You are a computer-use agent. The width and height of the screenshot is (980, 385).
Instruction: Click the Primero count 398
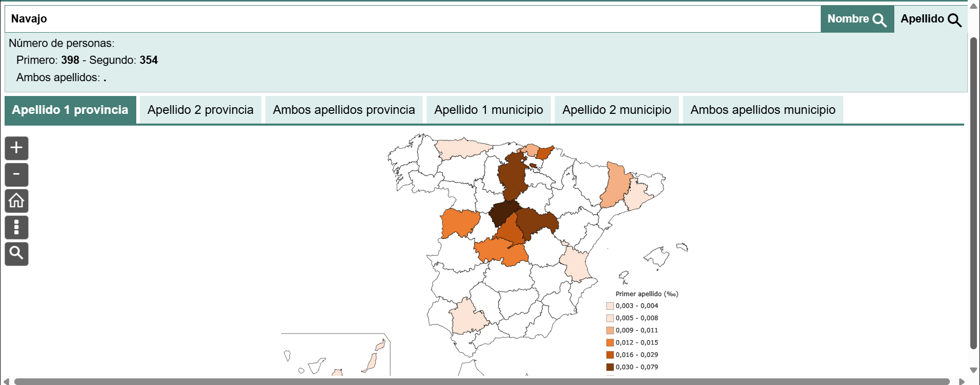point(70,60)
